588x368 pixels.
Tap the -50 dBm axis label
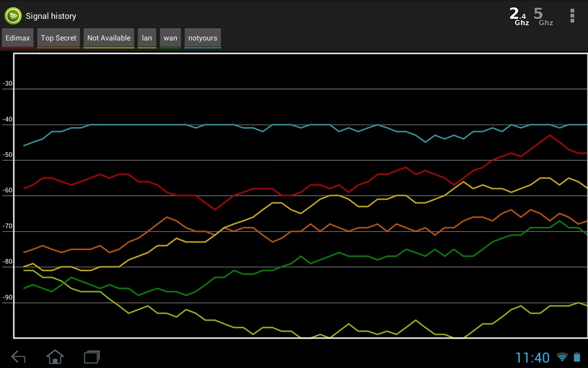coord(7,155)
